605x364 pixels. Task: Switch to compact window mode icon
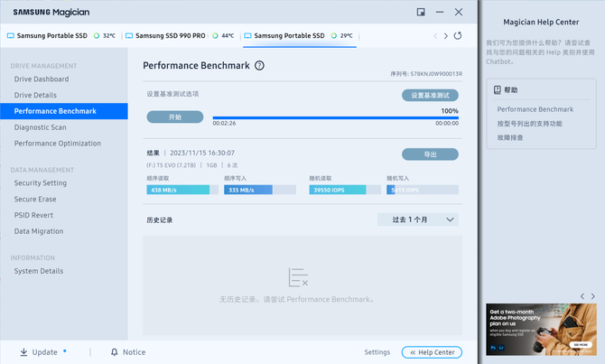[x=421, y=13]
